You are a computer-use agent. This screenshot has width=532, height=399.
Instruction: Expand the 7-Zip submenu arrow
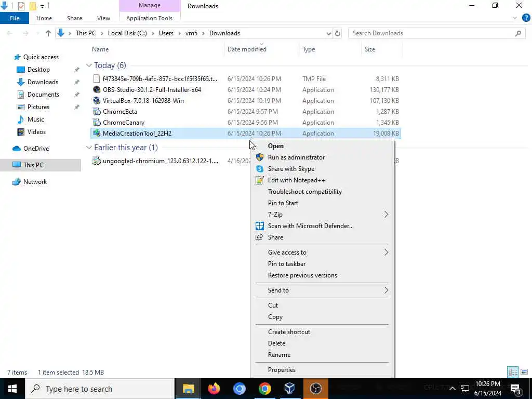coord(386,215)
